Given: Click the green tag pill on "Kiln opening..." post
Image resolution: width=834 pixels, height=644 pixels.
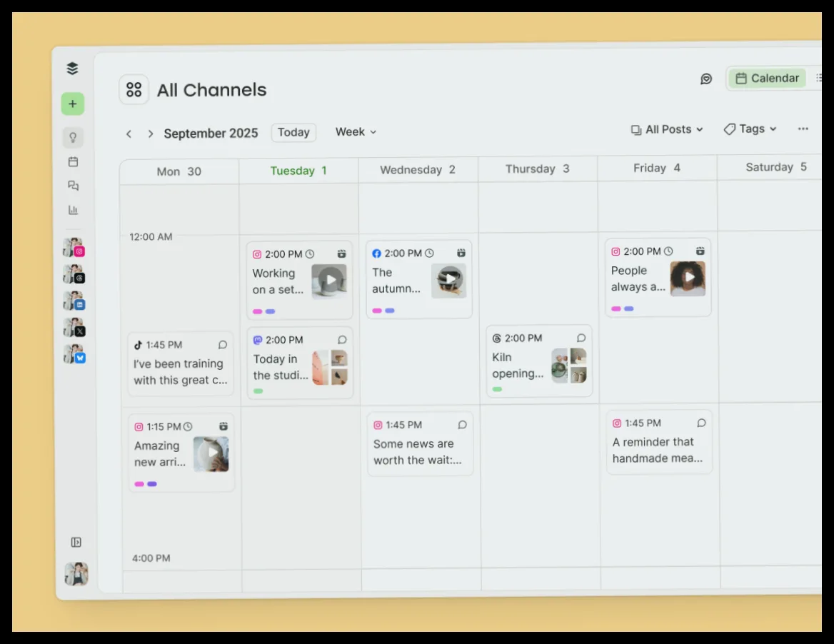Looking at the screenshot, I should coord(497,389).
